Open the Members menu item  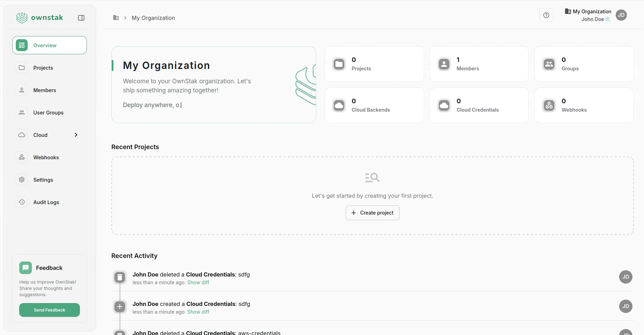point(49,90)
